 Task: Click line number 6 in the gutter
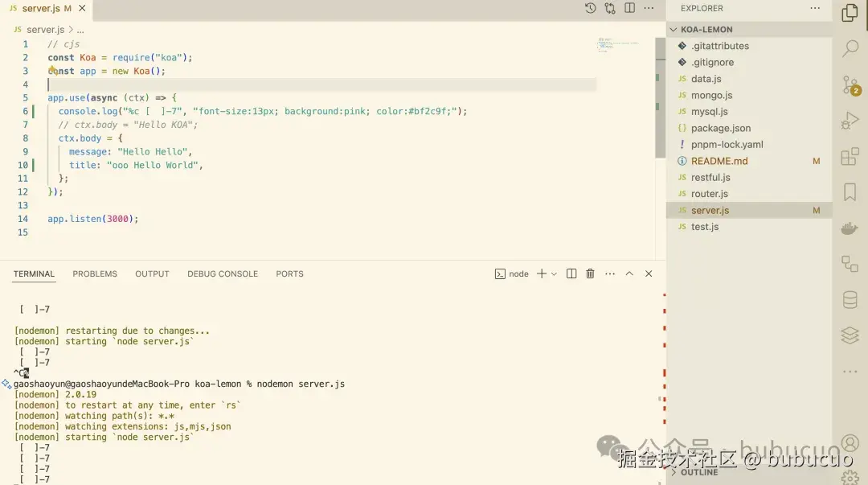point(26,112)
